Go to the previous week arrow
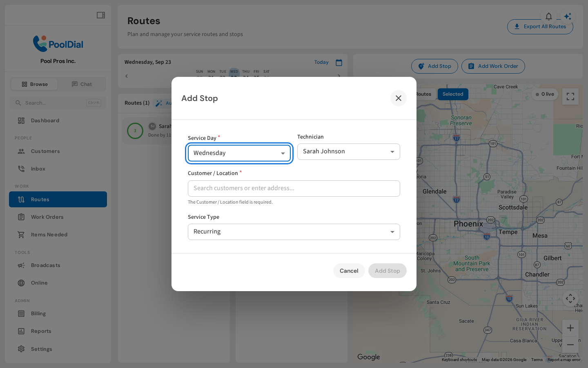This screenshot has height=368, width=588. click(127, 76)
